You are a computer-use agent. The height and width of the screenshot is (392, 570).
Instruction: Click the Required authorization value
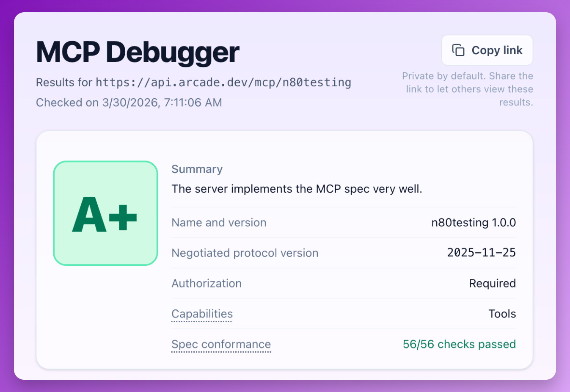[x=492, y=284]
